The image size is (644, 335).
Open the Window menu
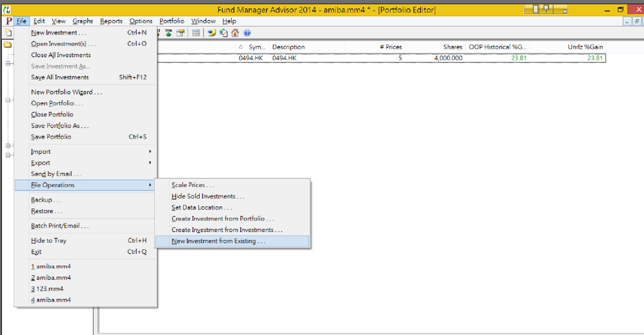pyautogui.click(x=203, y=21)
